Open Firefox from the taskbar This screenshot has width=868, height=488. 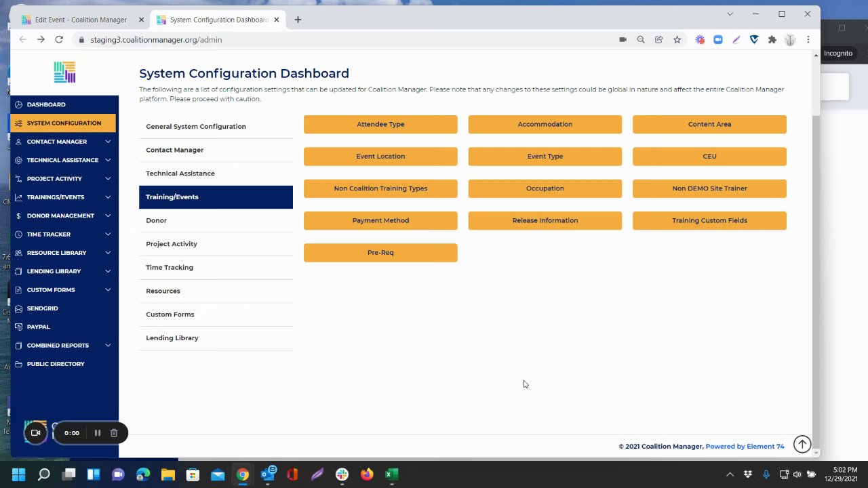point(367,474)
